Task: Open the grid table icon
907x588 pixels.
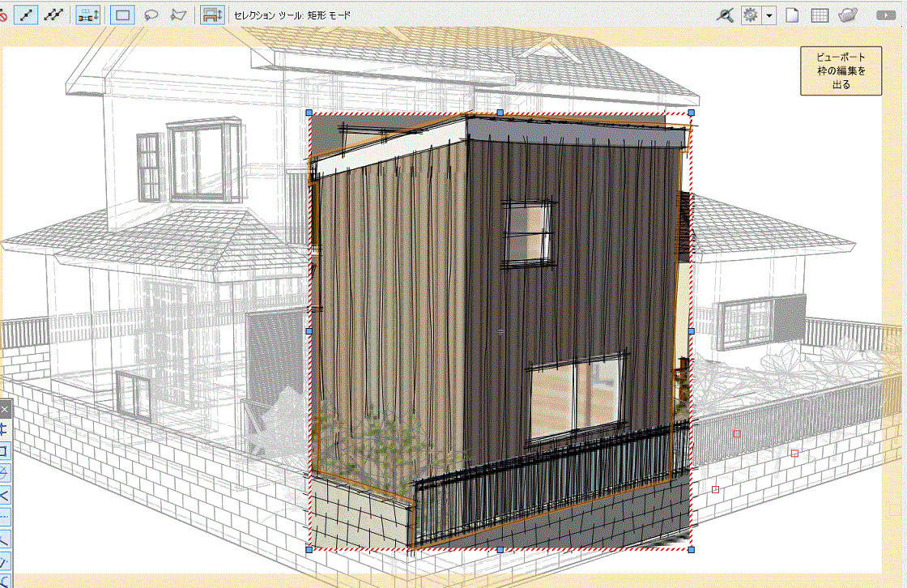Action: 820,15
